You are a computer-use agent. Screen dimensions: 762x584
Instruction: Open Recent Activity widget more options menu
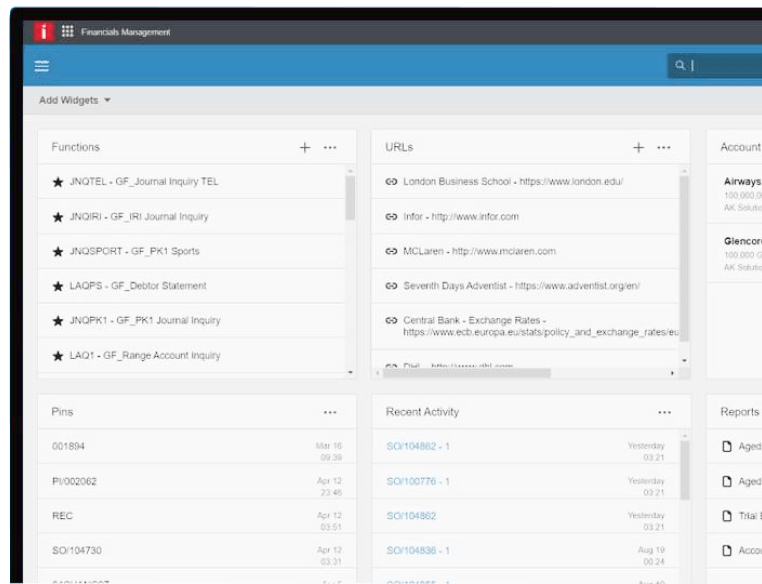(664, 412)
